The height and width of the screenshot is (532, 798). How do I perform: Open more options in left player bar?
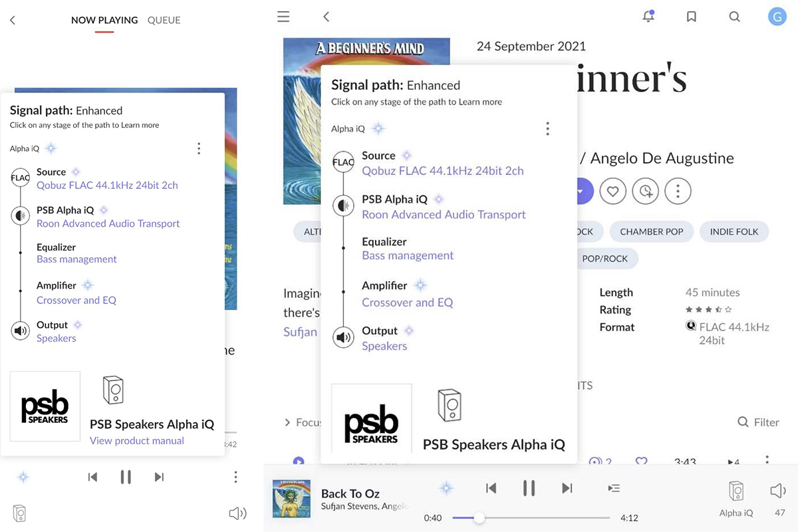point(235,477)
